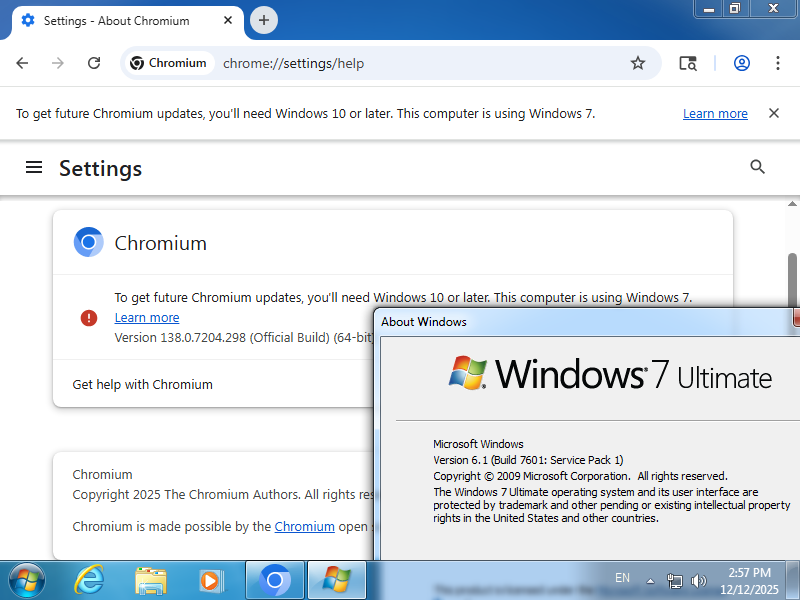The height and width of the screenshot is (600, 800).
Task: Click the Version 138.0.7204.298 text
Action: pos(244,337)
